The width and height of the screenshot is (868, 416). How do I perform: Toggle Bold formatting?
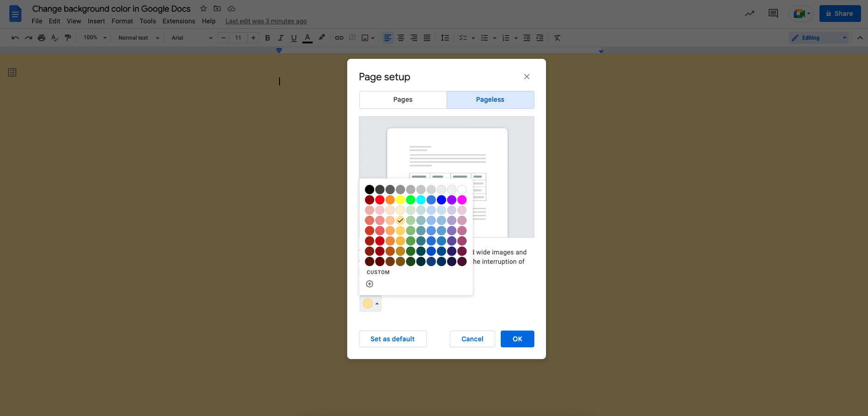pyautogui.click(x=267, y=38)
